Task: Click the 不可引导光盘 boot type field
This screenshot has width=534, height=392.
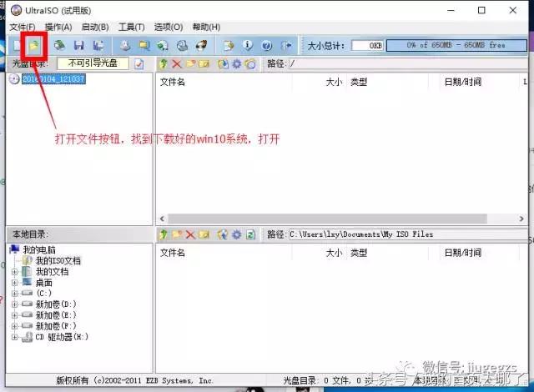Action: 93,63
